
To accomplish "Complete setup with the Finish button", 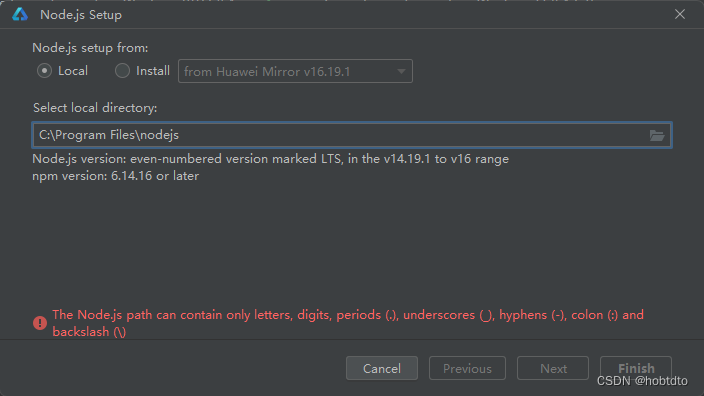I will (636, 368).
